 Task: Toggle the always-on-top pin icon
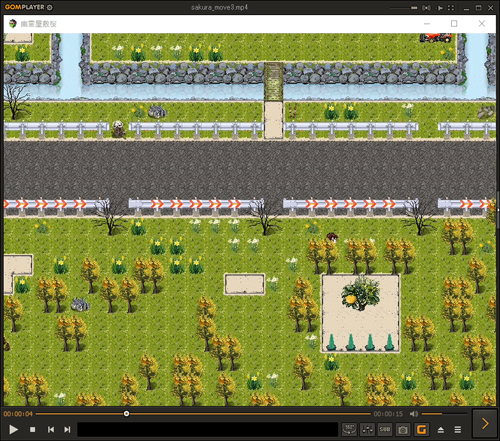(440, 8)
